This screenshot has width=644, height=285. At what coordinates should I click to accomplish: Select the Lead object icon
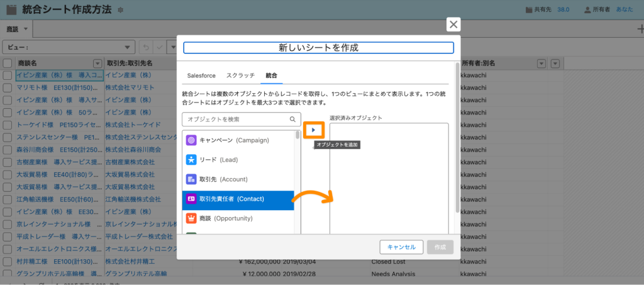pyautogui.click(x=191, y=159)
